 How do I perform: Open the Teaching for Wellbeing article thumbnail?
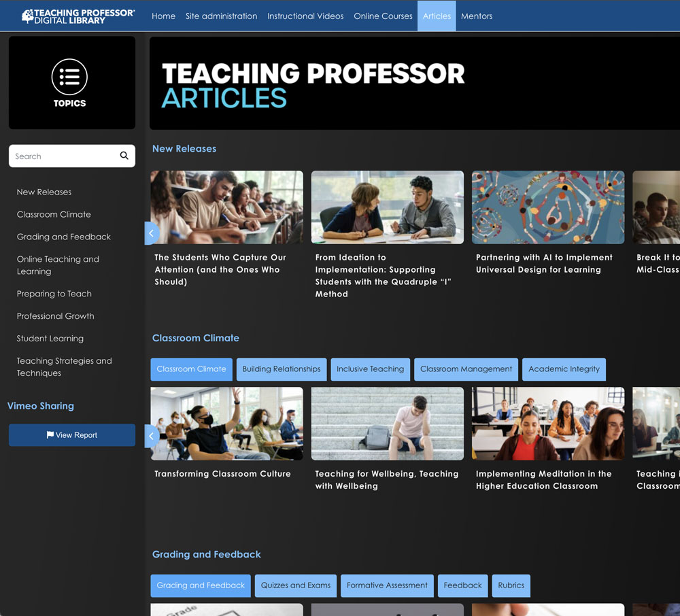pos(387,423)
